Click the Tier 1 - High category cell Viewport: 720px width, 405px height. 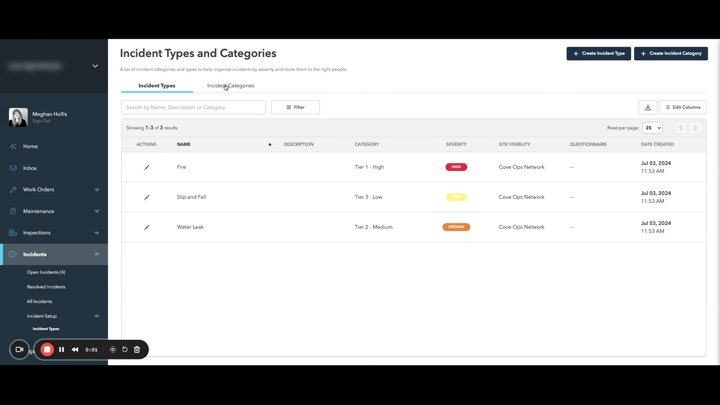[369, 167]
